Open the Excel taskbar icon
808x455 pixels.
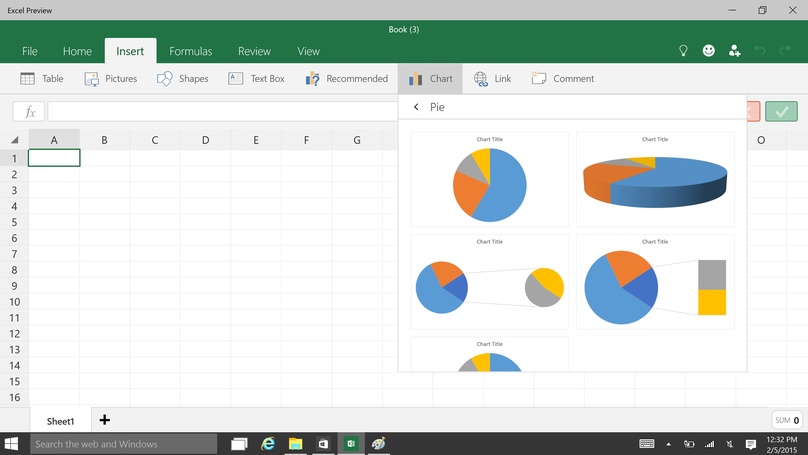(351, 444)
